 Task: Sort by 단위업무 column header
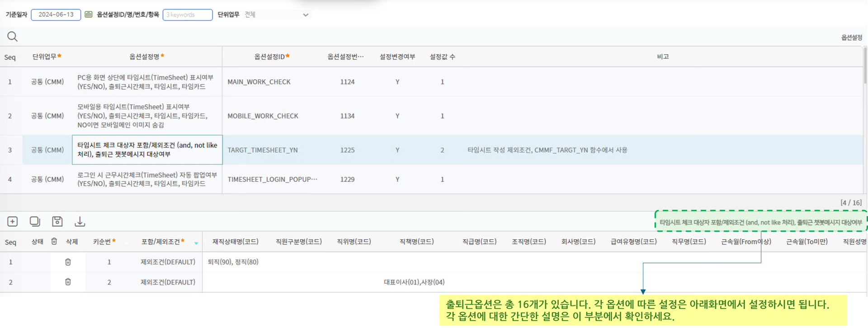pos(47,57)
